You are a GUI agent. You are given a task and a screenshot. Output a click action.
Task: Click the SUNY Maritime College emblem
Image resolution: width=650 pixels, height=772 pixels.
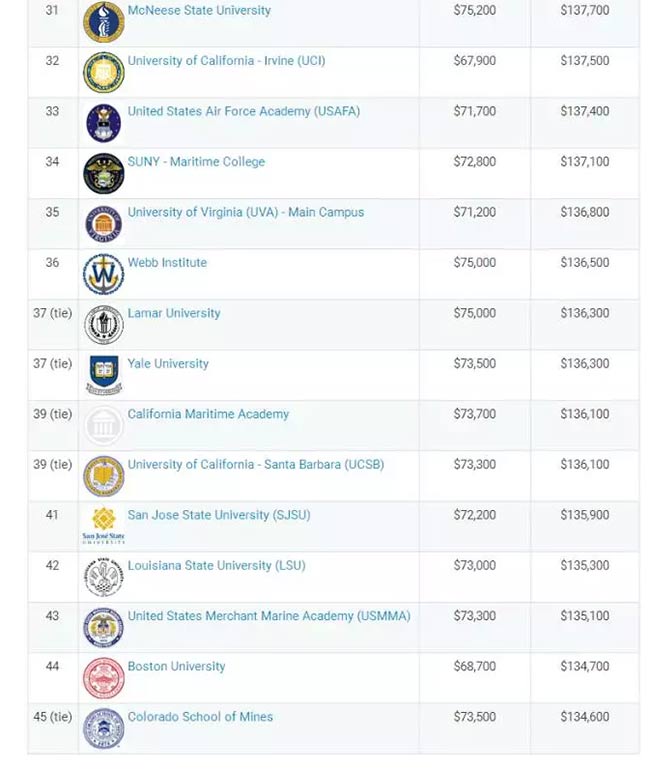[x=103, y=173]
